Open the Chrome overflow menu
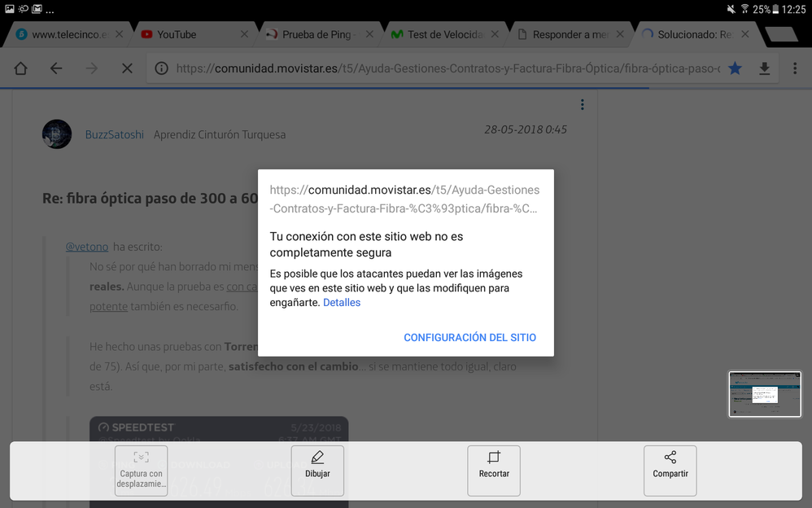The image size is (812, 508). pos(795,68)
